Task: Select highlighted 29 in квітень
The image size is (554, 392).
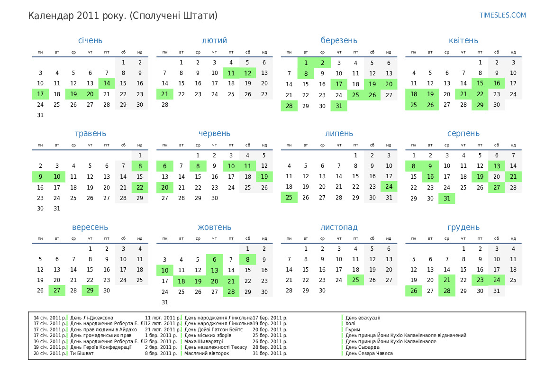Action: point(480,105)
